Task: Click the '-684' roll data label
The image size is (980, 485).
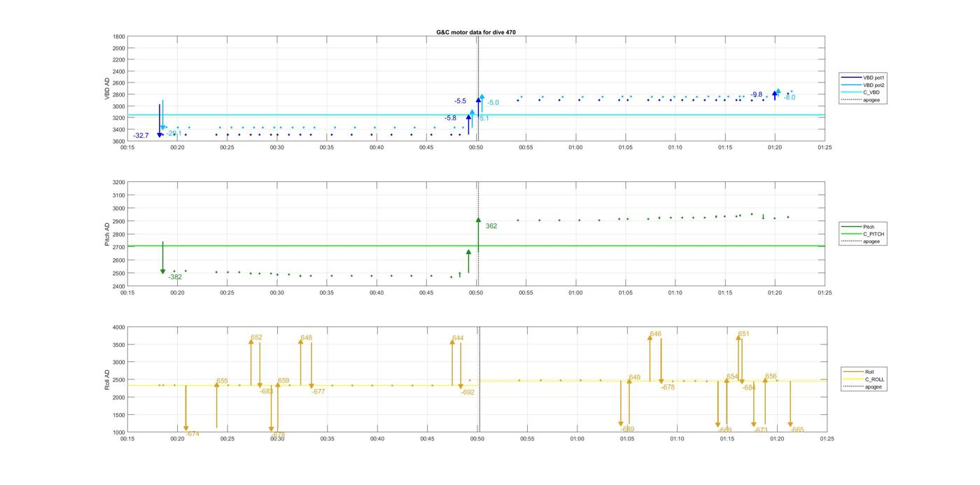Action: (748, 387)
